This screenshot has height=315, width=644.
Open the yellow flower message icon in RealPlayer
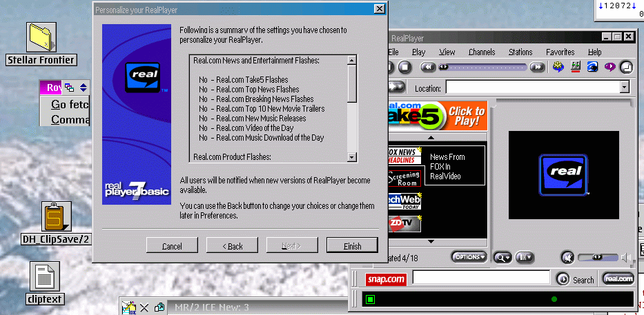pyautogui.click(x=558, y=67)
